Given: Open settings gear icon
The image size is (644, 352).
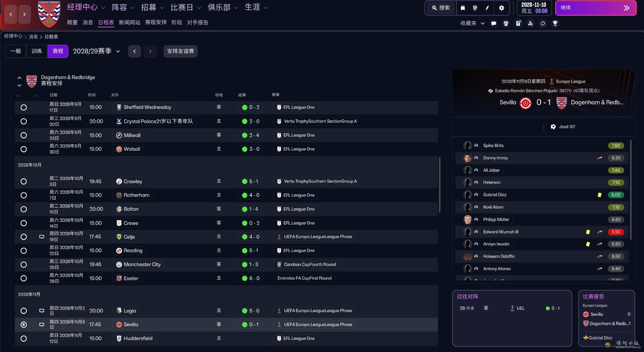Looking at the screenshot, I should point(502,8).
